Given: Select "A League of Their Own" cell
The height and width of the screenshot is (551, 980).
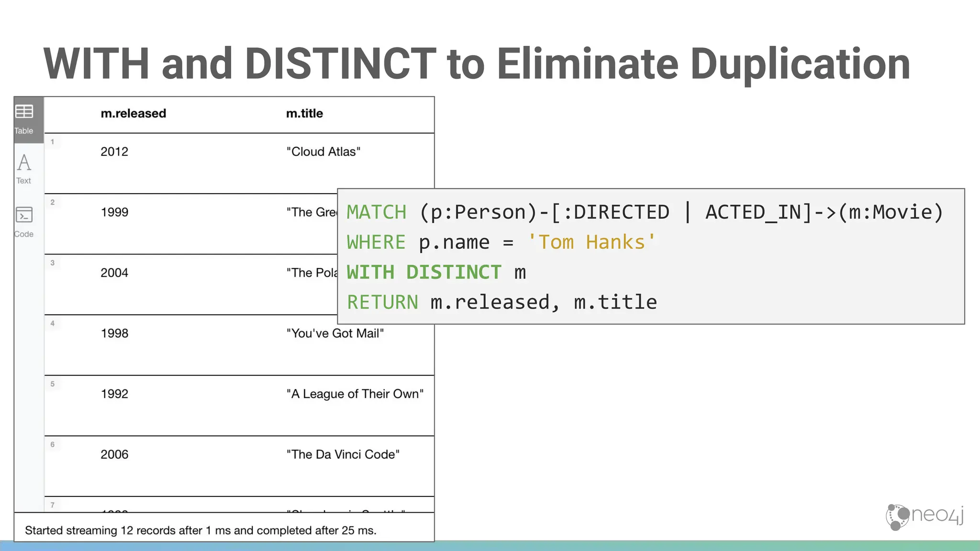Looking at the screenshot, I should (355, 394).
